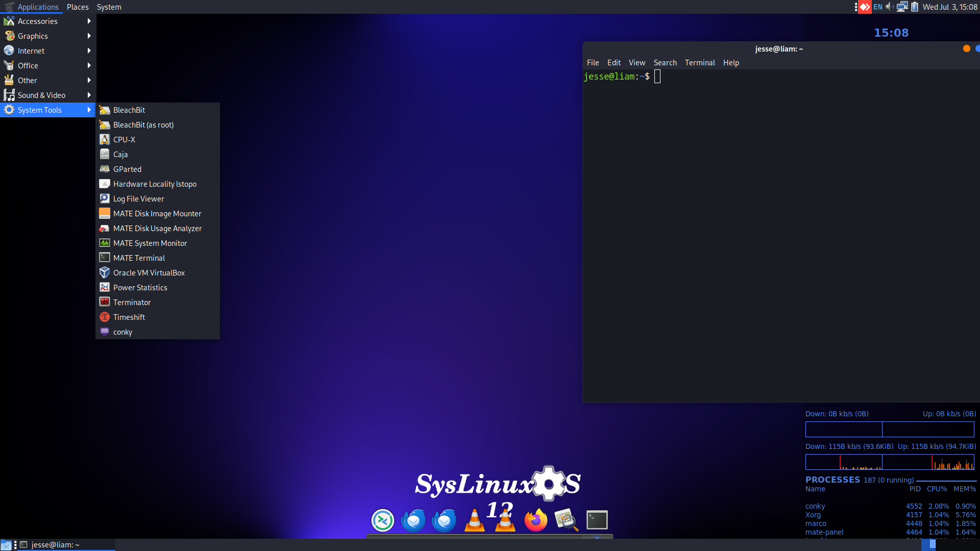The width and height of the screenshot is (980, 551).
Task: Open terminal Search menu
Action: (x=665, y=63)
